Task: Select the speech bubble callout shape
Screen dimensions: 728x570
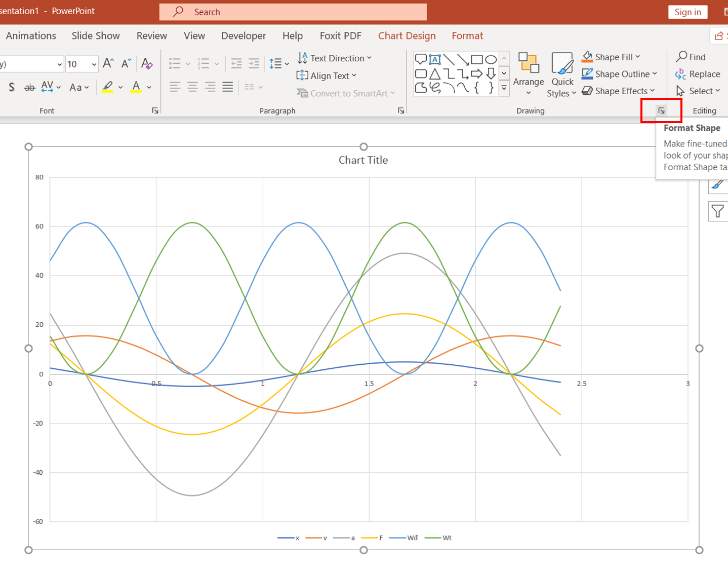Action: (x=421, y=60)
